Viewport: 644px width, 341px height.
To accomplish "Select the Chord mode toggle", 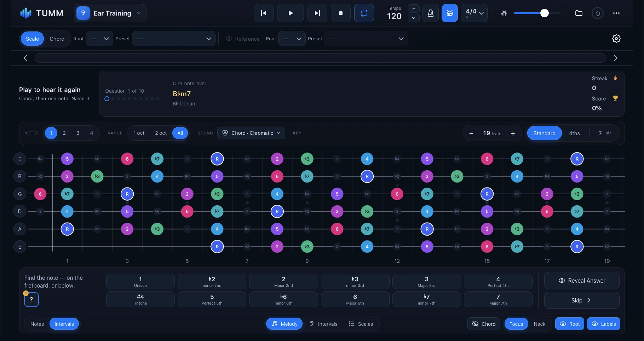I will 57,39.
